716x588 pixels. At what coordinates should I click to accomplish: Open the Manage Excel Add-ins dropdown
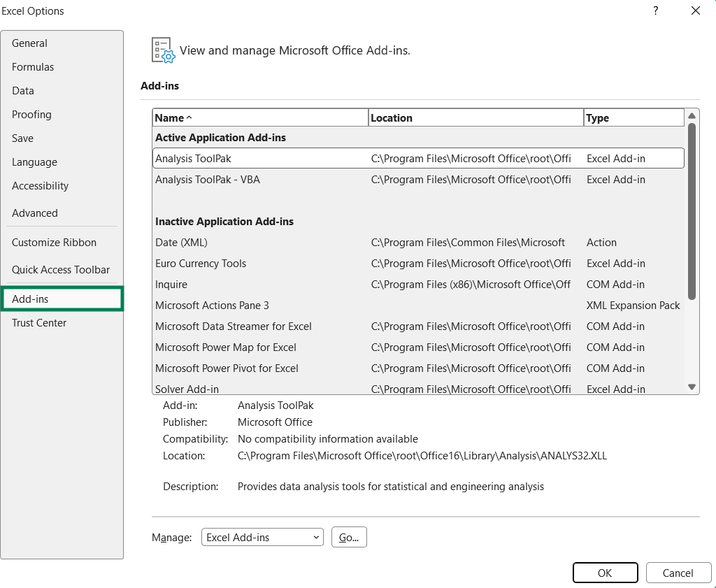[262, 537]
